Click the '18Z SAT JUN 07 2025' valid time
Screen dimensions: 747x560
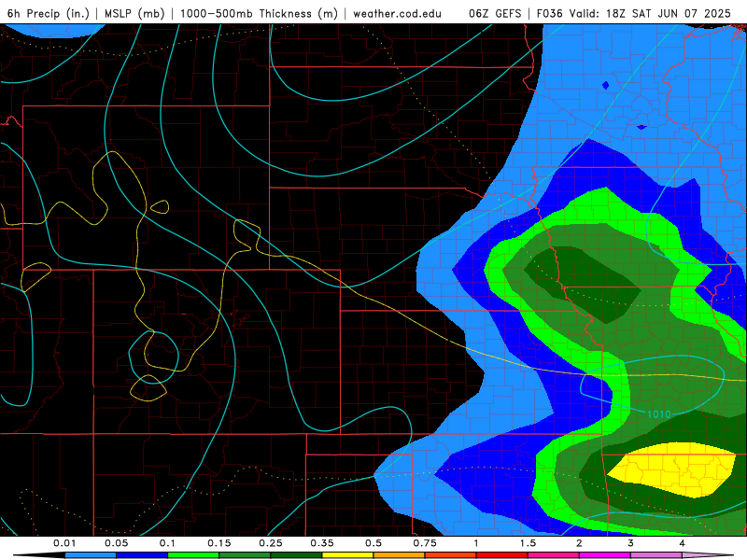pos(669,13)
